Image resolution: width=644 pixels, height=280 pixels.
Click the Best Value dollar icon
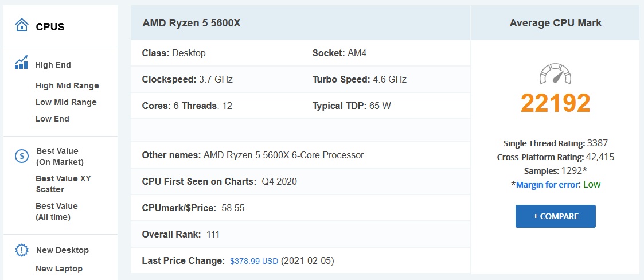coord(21,156)
